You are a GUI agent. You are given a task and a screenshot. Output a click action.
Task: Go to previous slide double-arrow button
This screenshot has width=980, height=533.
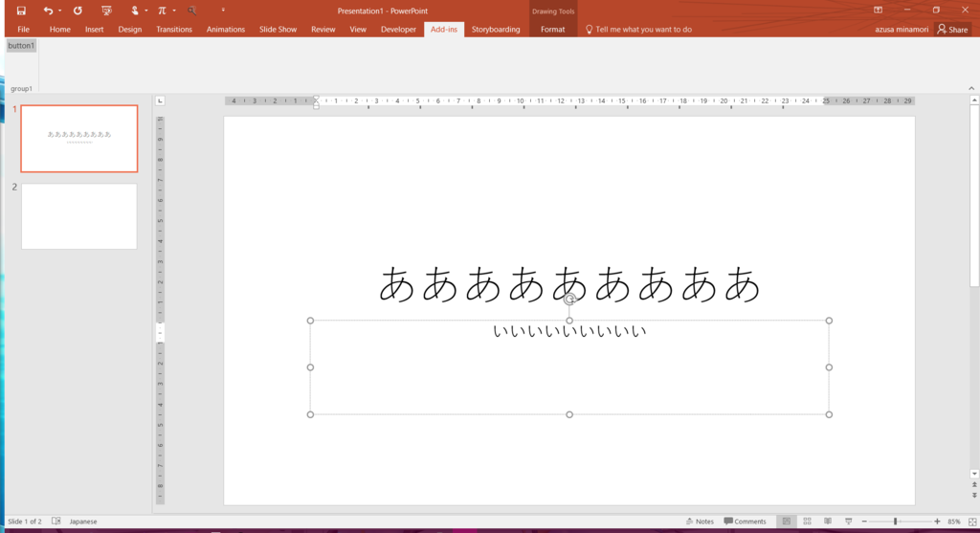973,485
